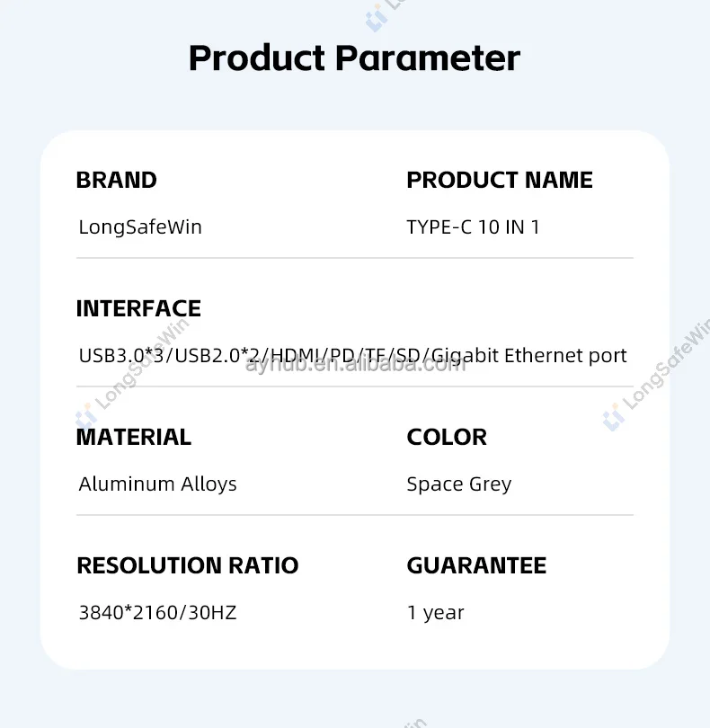Select the RESOLUTION RATIO label
Viewport: 710px width, 728px height.
pos(188,565)
